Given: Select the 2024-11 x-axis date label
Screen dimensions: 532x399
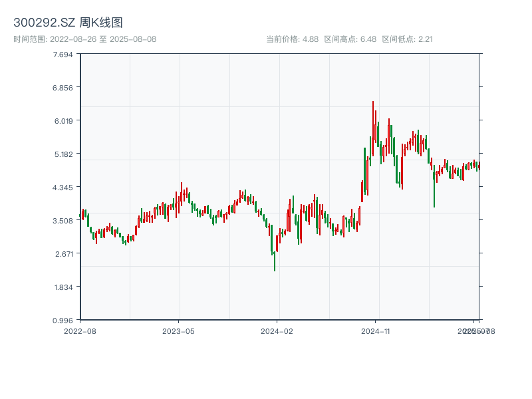Looking at the screenshot, I should pos(375,331).
